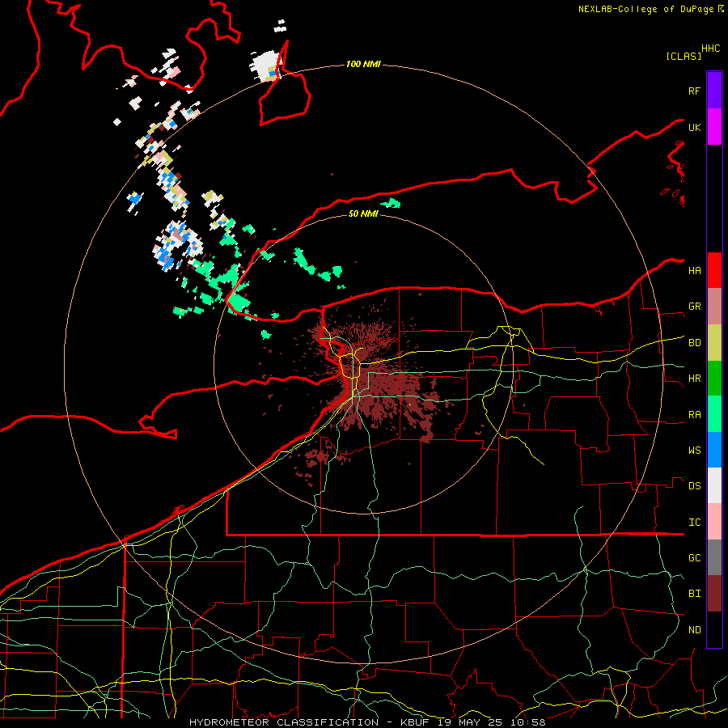This screenshot has height=728, width=728.
Task: Click the HHC product label
Action: [711, 49]
